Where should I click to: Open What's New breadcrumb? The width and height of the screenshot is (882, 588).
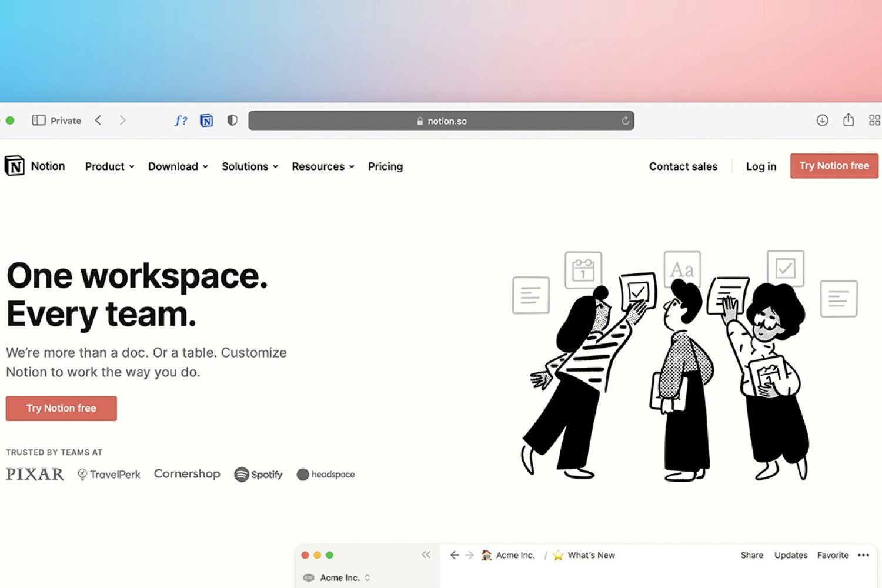584,555
